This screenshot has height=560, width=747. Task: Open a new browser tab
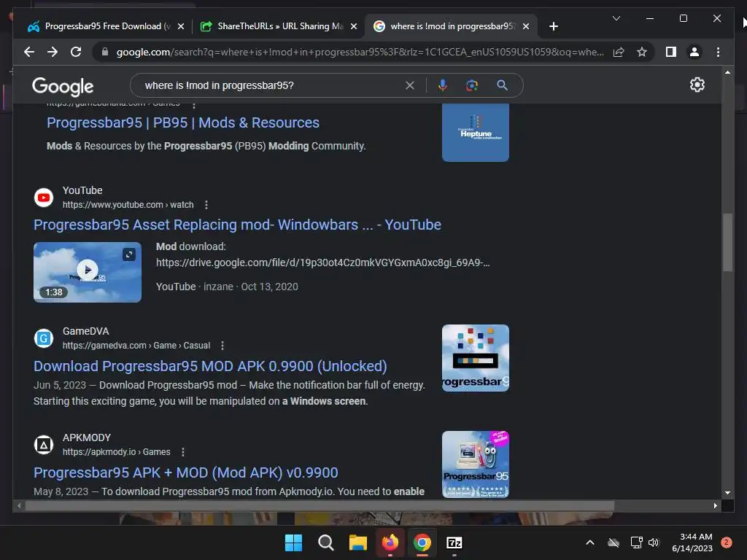tap(553, 26)
